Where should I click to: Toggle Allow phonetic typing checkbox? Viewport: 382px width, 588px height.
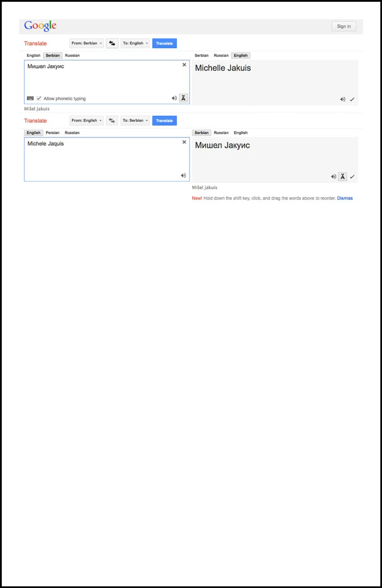tap(39, 98)
